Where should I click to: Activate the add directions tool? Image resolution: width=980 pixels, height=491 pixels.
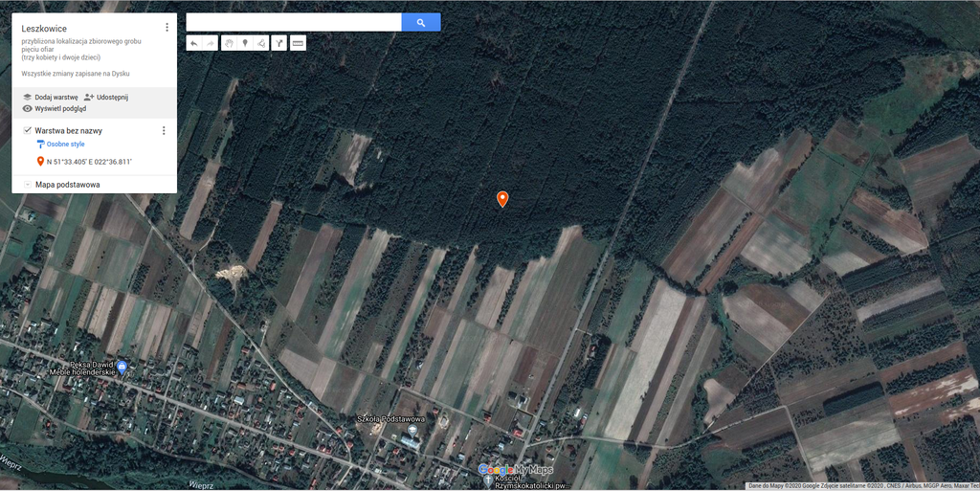pos(278,43)
